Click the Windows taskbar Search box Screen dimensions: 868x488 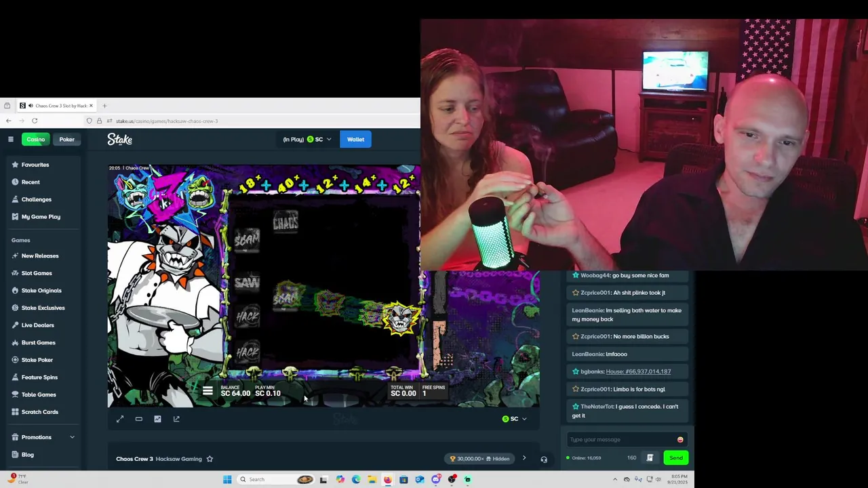tap(277, 479)
